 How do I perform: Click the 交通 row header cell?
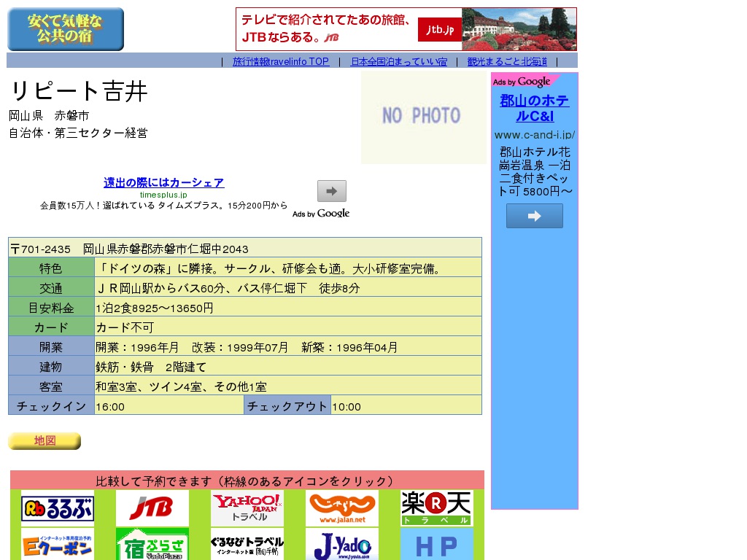52,287
